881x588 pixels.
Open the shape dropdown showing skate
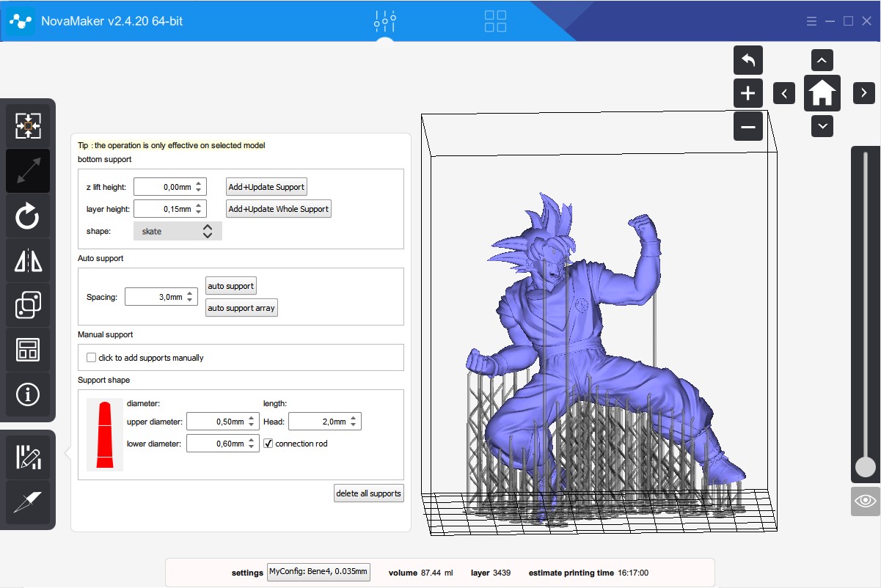(x=178, y=232)
